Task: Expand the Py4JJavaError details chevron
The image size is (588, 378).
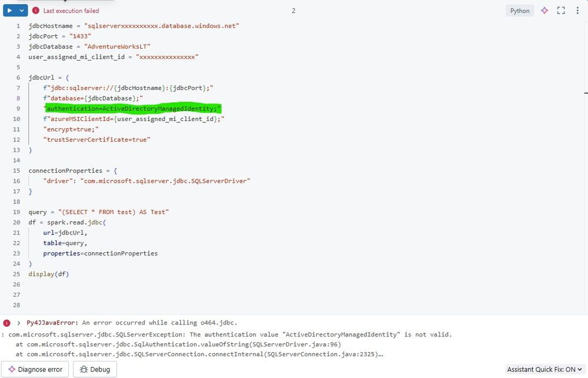Action: pyautogui.click(x=19, y=323)
